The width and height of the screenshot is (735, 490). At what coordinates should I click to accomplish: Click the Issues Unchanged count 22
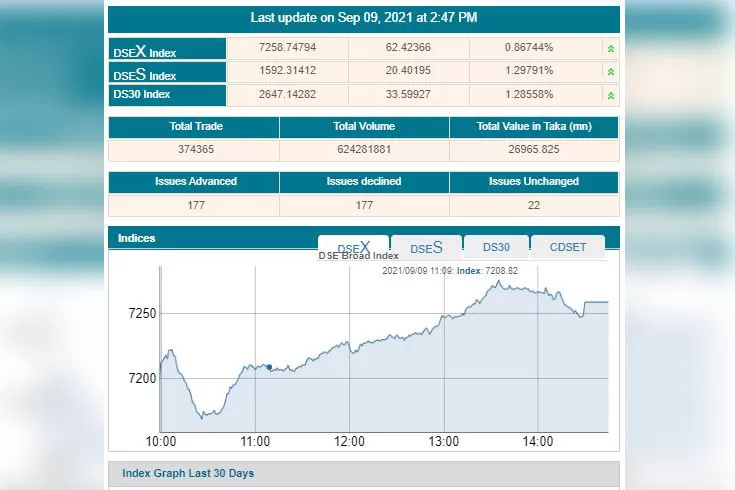(x=534, y=205)
